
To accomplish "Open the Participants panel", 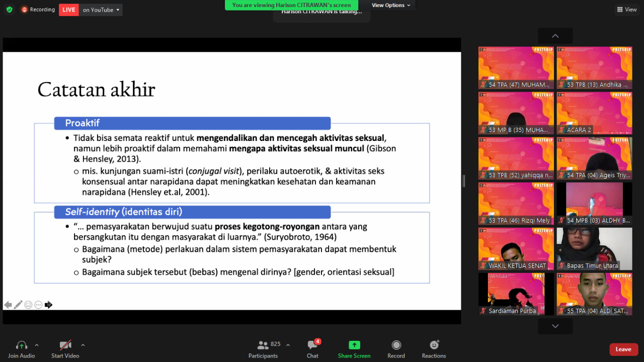I will (263, 349).
